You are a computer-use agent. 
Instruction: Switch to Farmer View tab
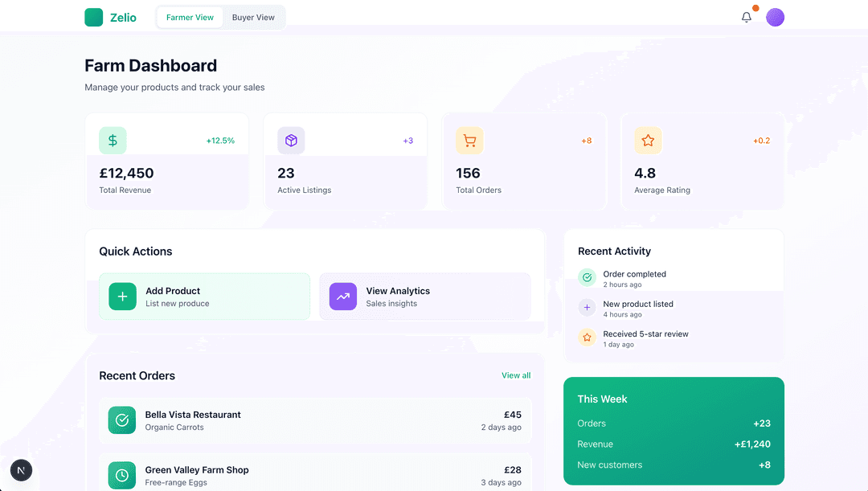(190, 17)
